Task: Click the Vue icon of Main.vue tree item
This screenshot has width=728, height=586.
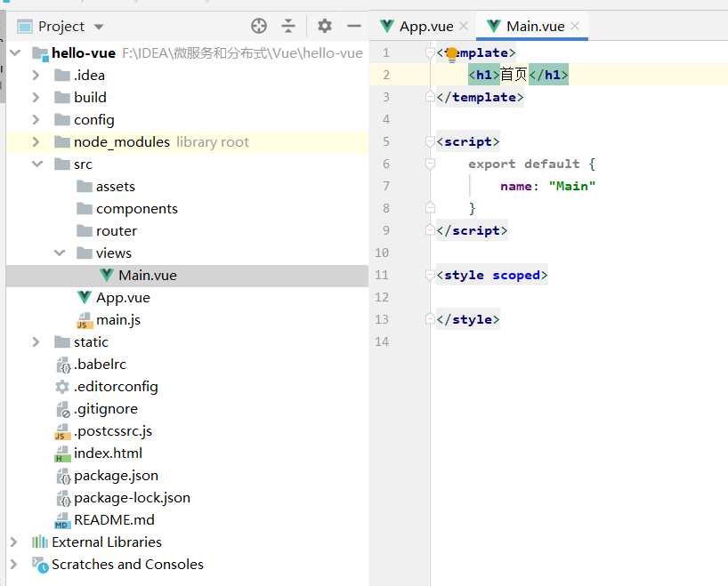Action: (x=106, y=275)
